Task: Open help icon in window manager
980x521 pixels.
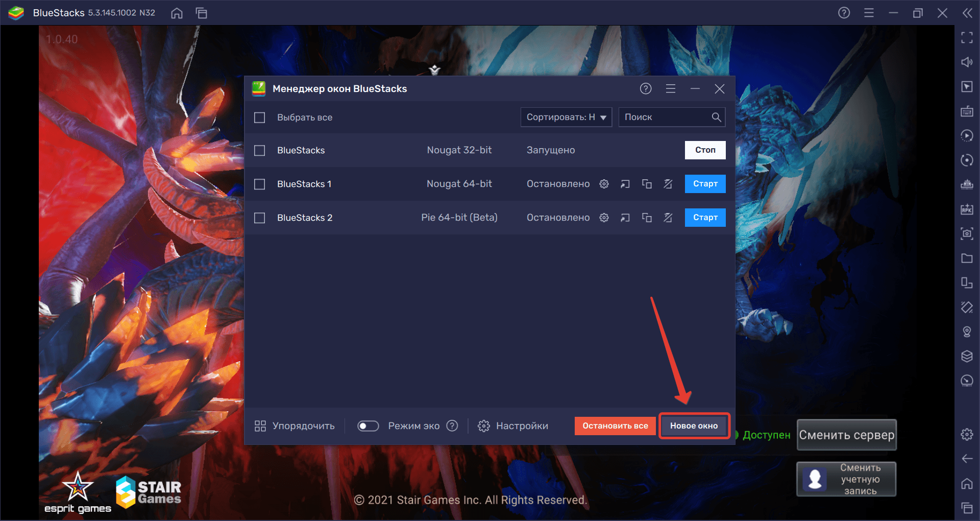Action: [x=646, y=89]
